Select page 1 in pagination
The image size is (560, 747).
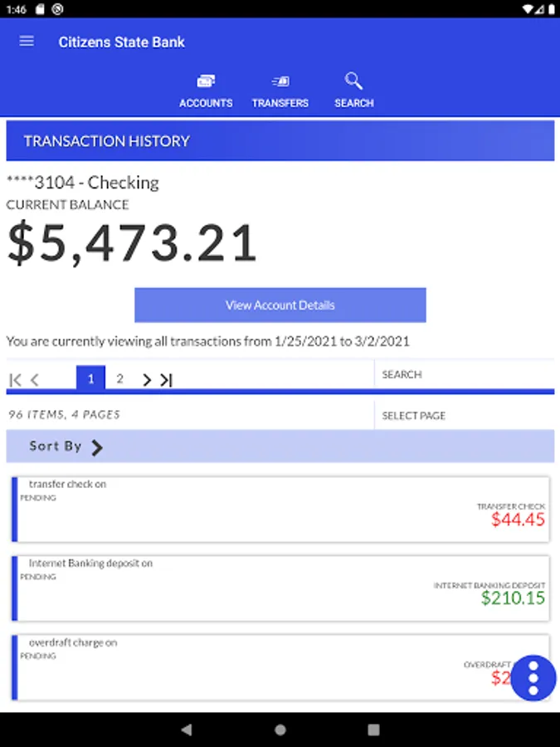(90, 378)
